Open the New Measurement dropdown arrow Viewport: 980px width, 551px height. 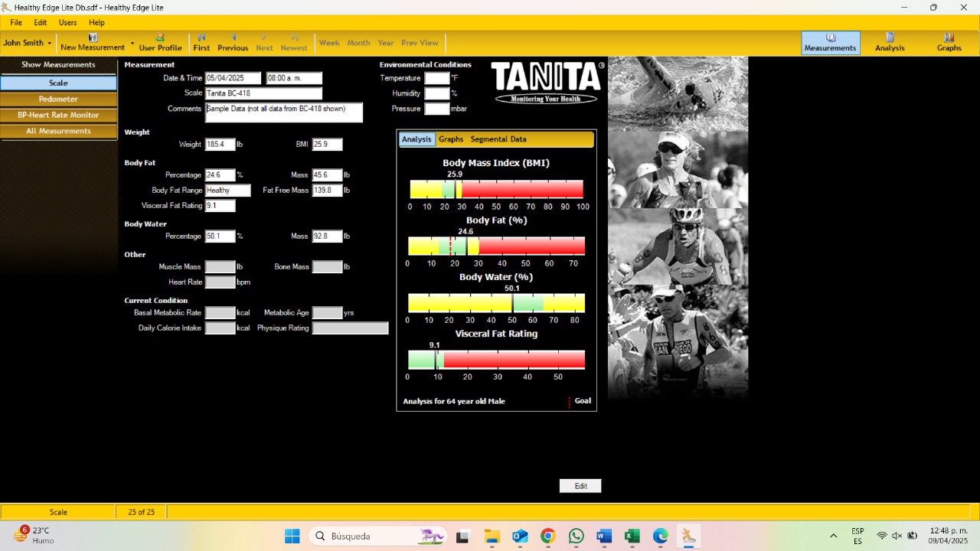coord(131,43)
